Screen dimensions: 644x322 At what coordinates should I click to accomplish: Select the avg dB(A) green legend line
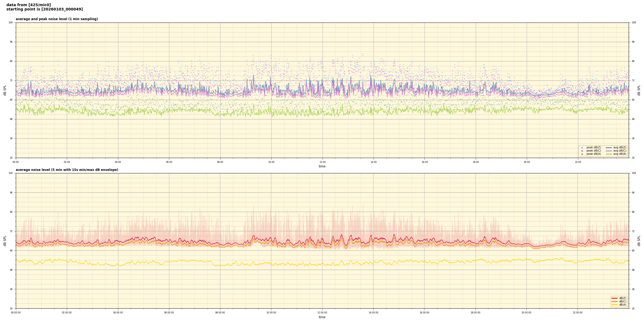tap(609, 154)
